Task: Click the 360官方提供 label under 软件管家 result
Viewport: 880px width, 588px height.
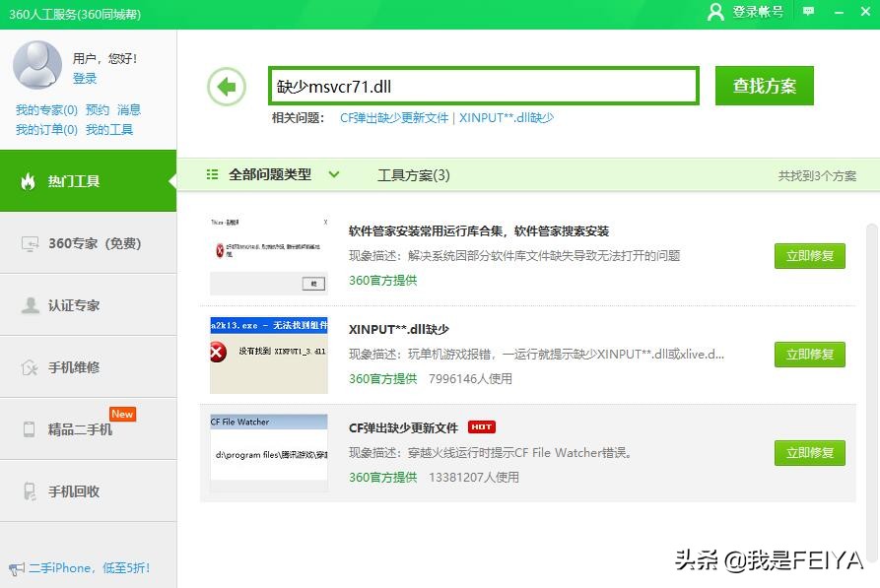Action: (382, 281)
